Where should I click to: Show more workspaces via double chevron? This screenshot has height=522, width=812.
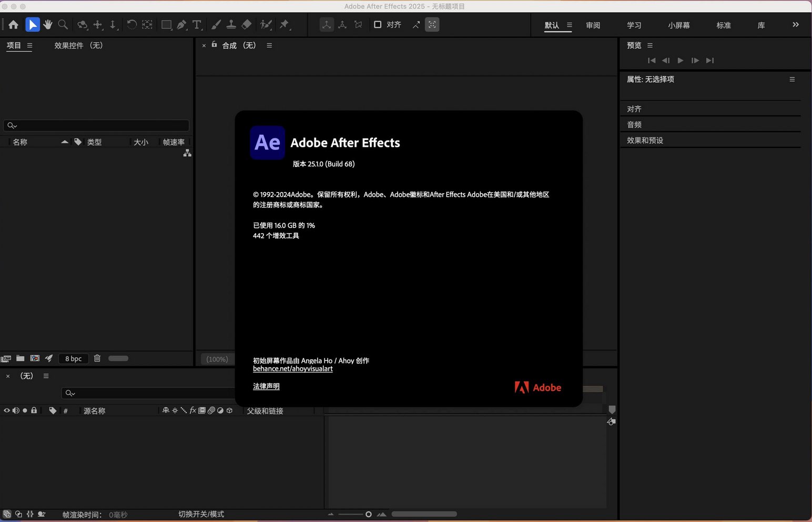coord(796,25)
